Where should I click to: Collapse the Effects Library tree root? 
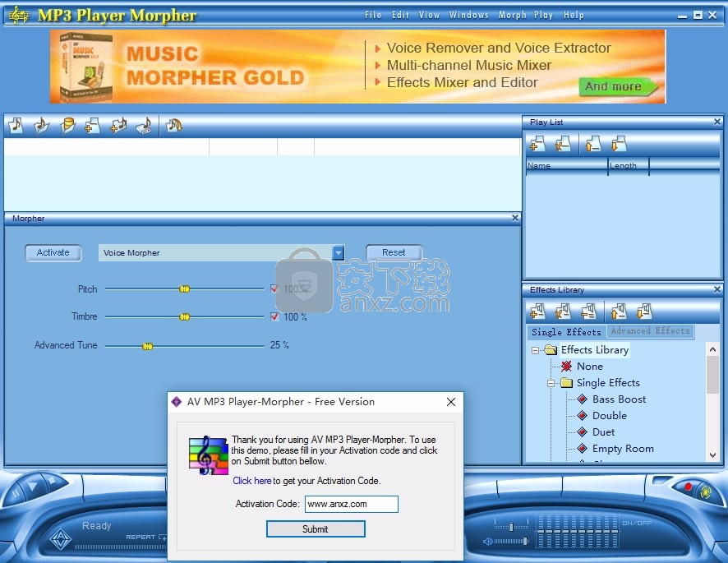point(536,350)
